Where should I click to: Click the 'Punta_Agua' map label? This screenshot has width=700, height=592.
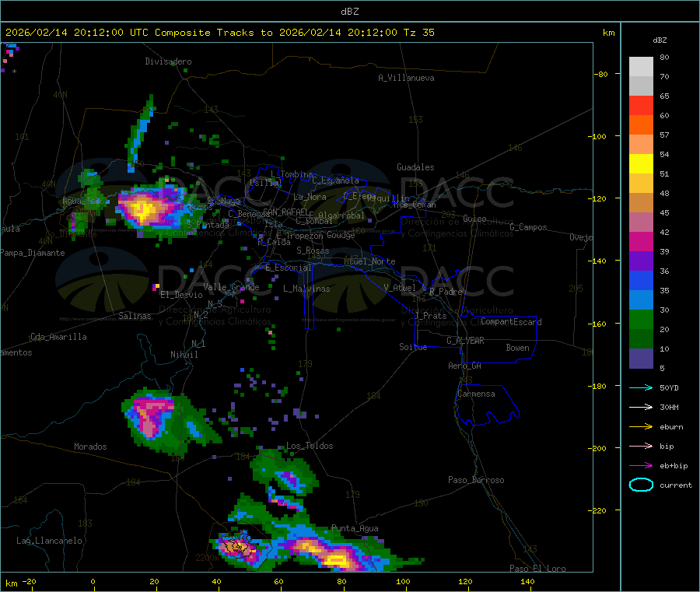[x=355, y=528]
